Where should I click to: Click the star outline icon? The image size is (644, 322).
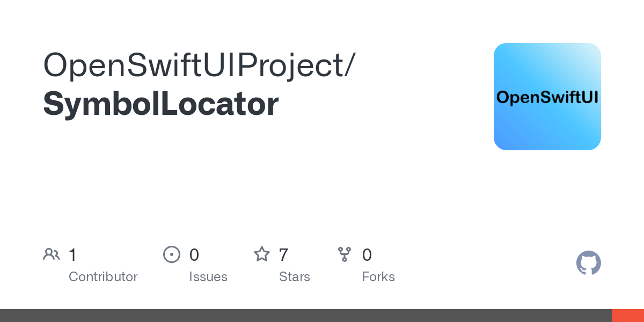[x=262, y=254]
